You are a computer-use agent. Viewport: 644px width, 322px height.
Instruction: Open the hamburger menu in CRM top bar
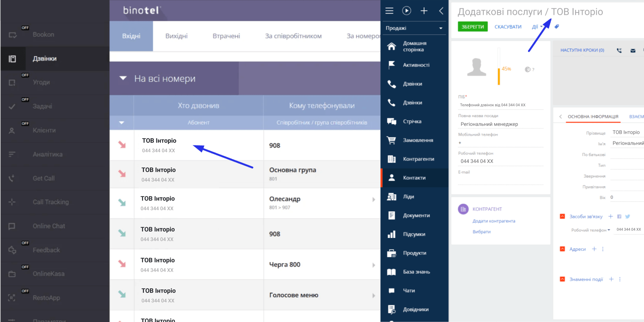[x=389, y=11]
